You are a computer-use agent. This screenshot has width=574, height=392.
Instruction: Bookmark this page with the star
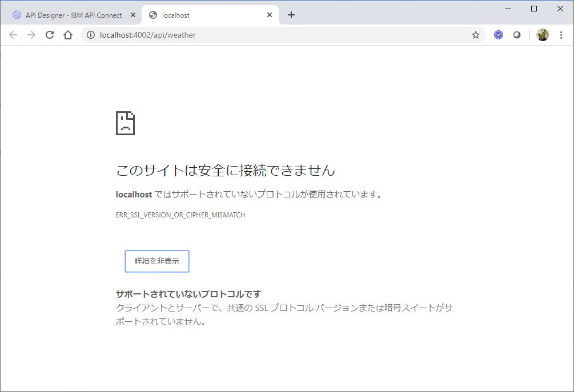[x=476, y=35]
